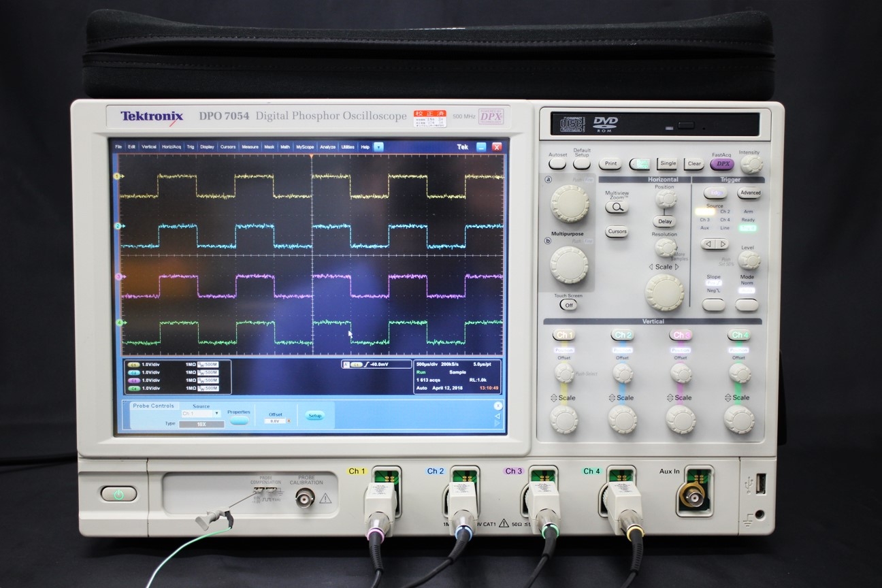Push the front panel Cursors button
The height and width of the screenshot is (588, 882).
[617, 231]
